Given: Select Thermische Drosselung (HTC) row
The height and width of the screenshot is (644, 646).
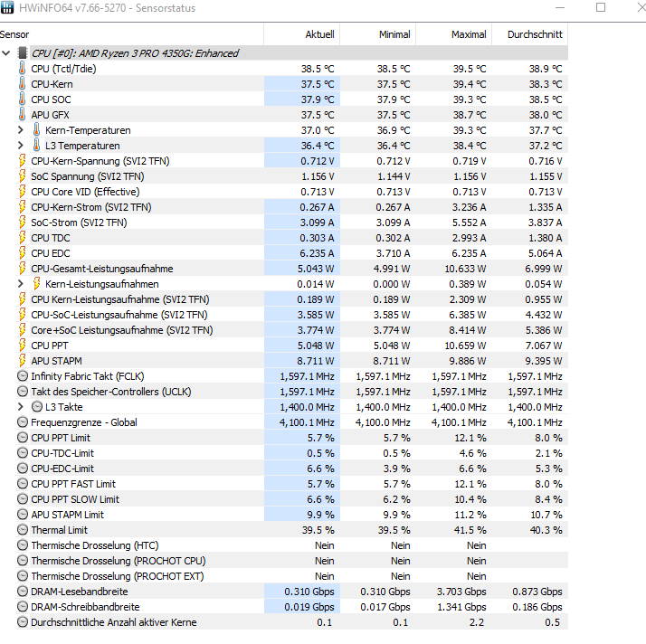Looking at the screenshot, I should tap(291, 545).
